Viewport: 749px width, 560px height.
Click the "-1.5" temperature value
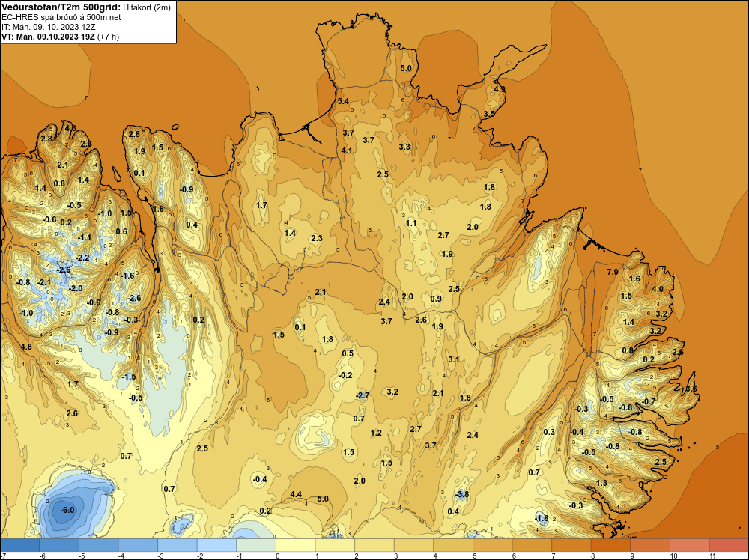[x=129, y=377]
